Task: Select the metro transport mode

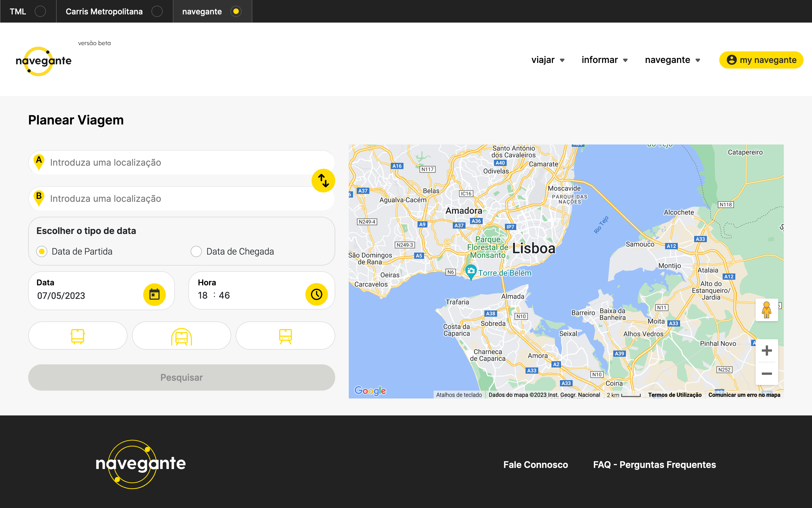Action: [x=181, y=336]
